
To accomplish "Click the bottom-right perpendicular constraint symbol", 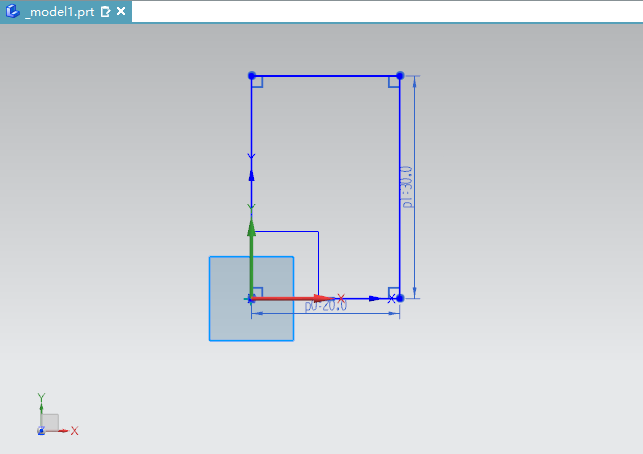I will point(394,291).
